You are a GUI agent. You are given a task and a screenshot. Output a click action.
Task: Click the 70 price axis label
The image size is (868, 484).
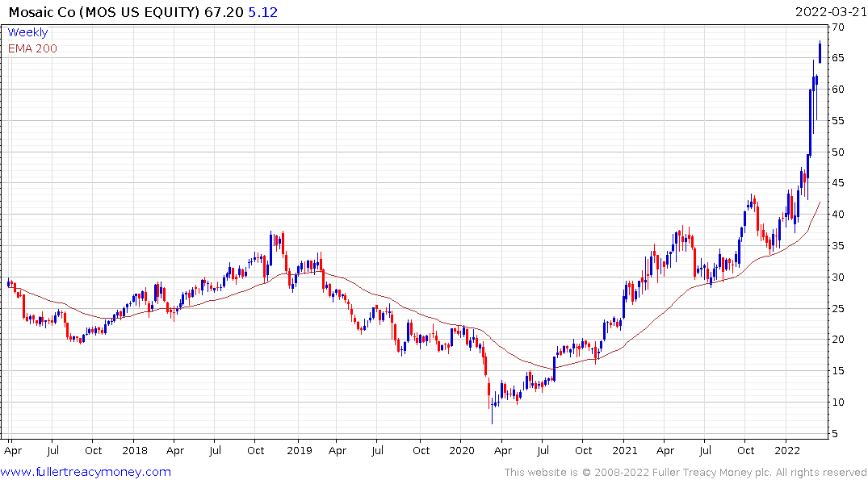pyautogui.click(x=838, y=27)
